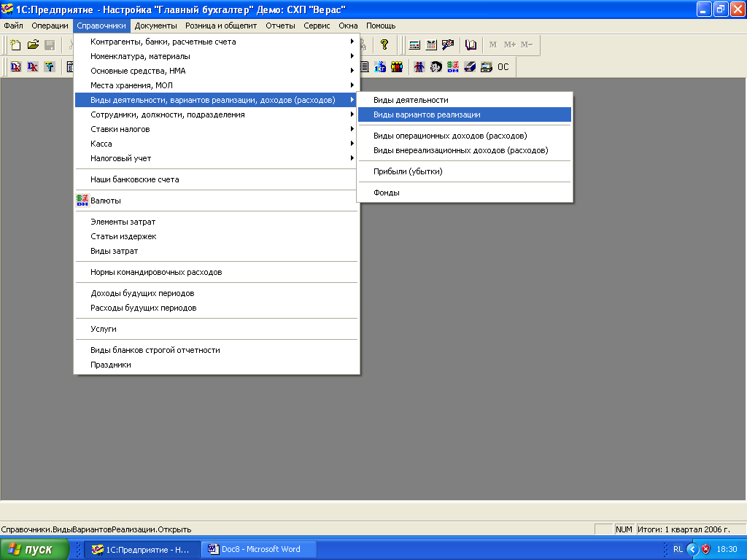Open Услуги reference entry
747x560 pixels.
[216, 329]
